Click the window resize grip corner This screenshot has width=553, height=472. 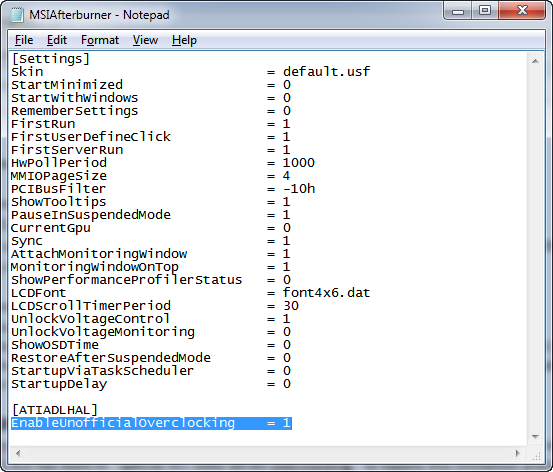[536, 456]
